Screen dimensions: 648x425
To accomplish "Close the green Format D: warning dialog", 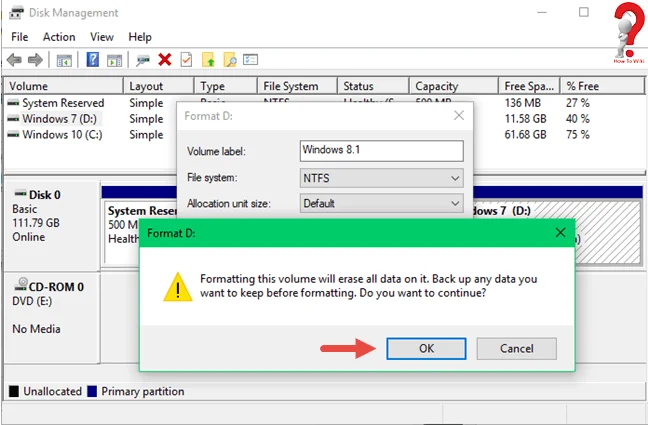I will (x=560, y=233).
